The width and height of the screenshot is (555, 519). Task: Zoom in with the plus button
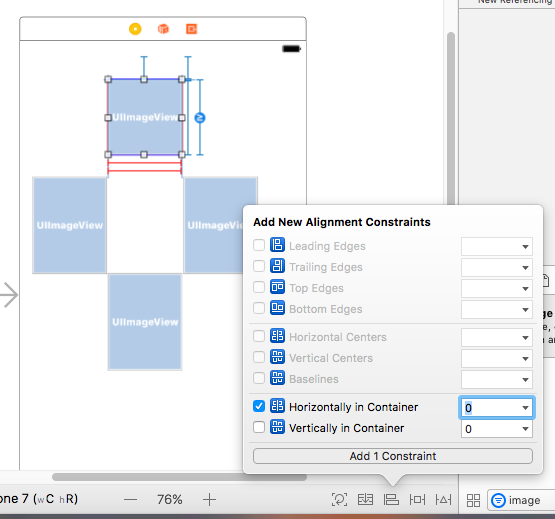pyautogui.click(x=209, y=500)
